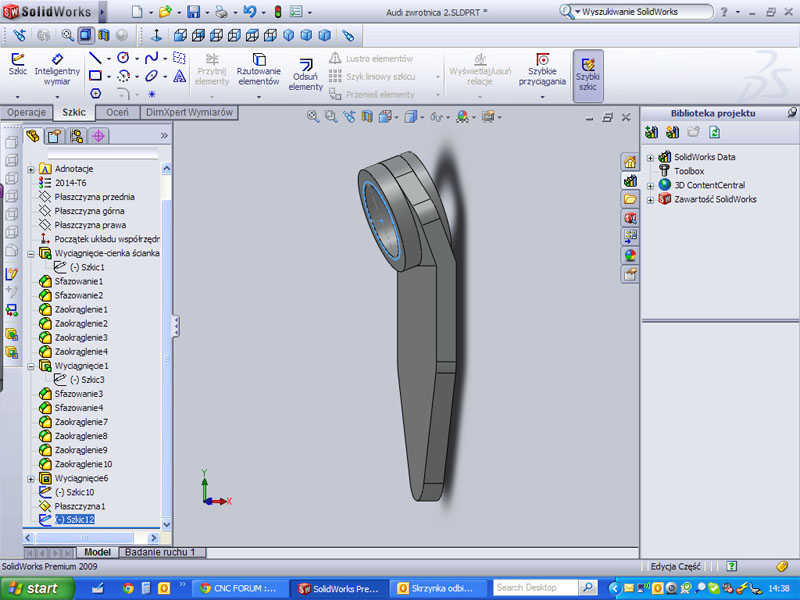This screenshot has width=800, height=600.
Task: Switch to the Operacje tab
Action: [x=26, y=112]
